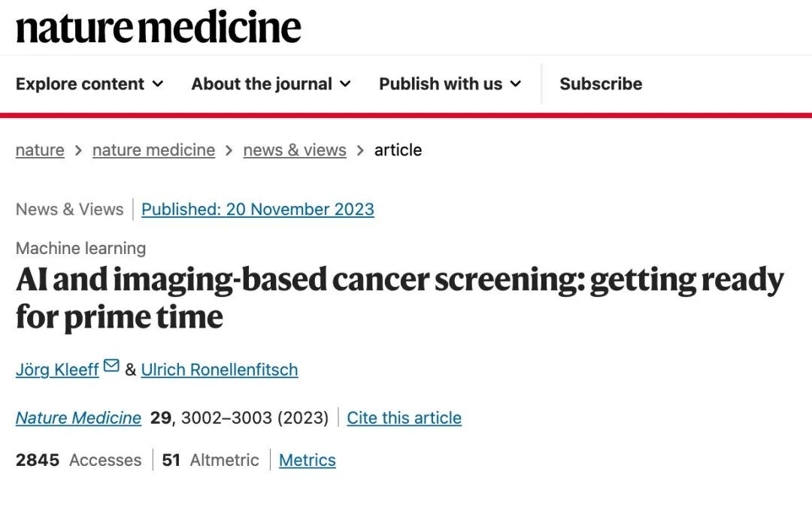Go to the nature medicine breadcrumb link

click(x=154, y=150)
